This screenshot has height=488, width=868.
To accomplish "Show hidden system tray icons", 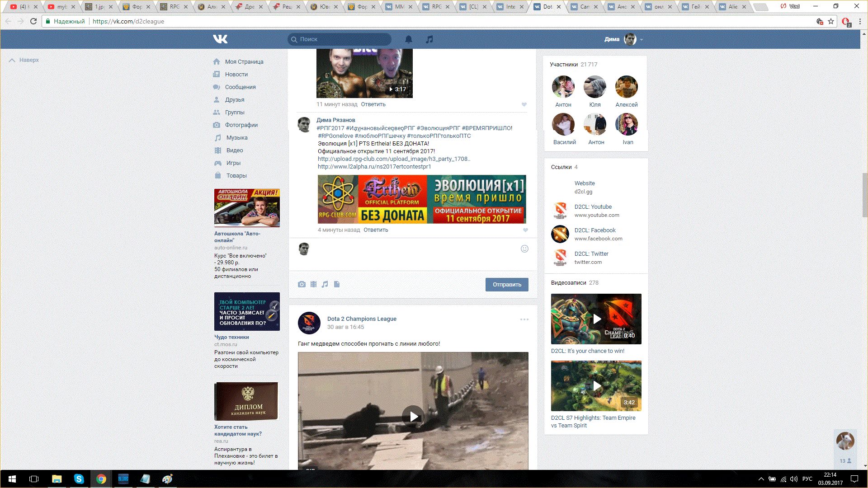I will (x=761, y=479).
